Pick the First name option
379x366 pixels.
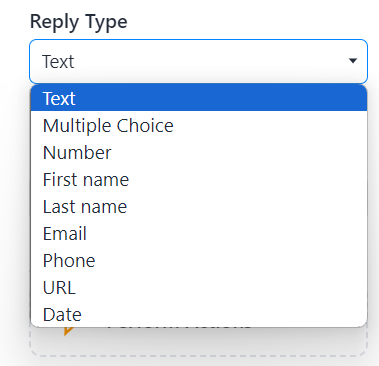199,180
